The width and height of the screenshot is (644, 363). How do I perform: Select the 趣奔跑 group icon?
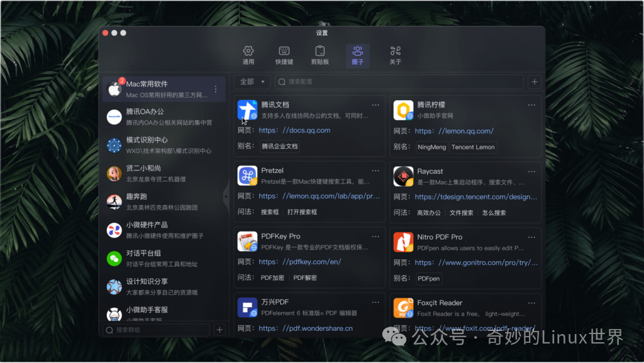point(114,202)
